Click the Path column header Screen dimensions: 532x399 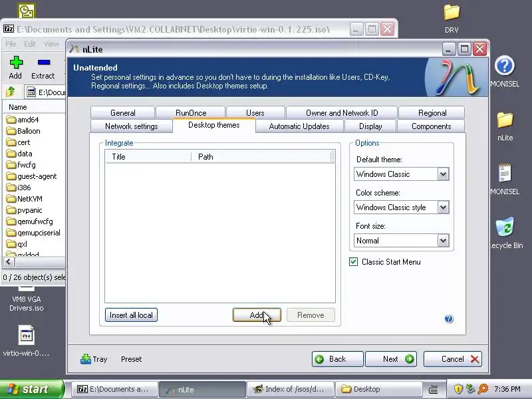tap(261, 156)
